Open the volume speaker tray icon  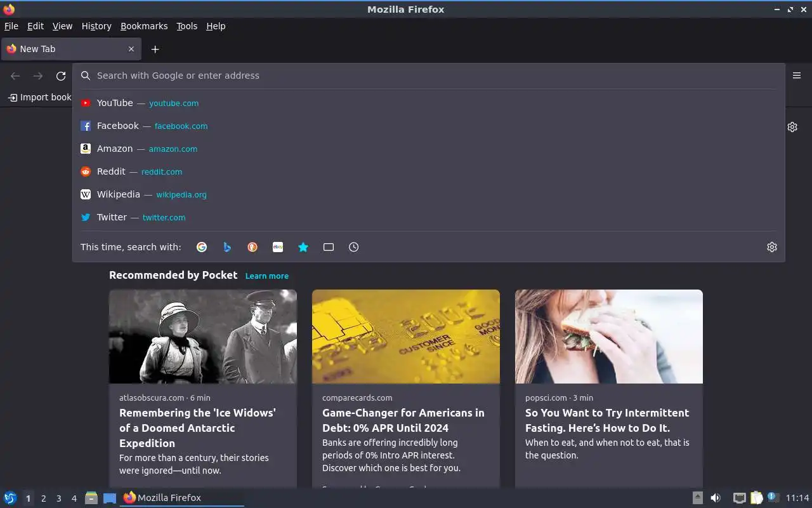tap(716, 498)
